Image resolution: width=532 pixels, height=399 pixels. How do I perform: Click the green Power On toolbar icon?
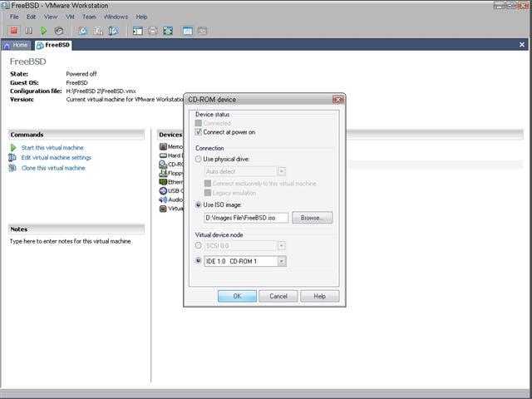click(x=44, y=31)
